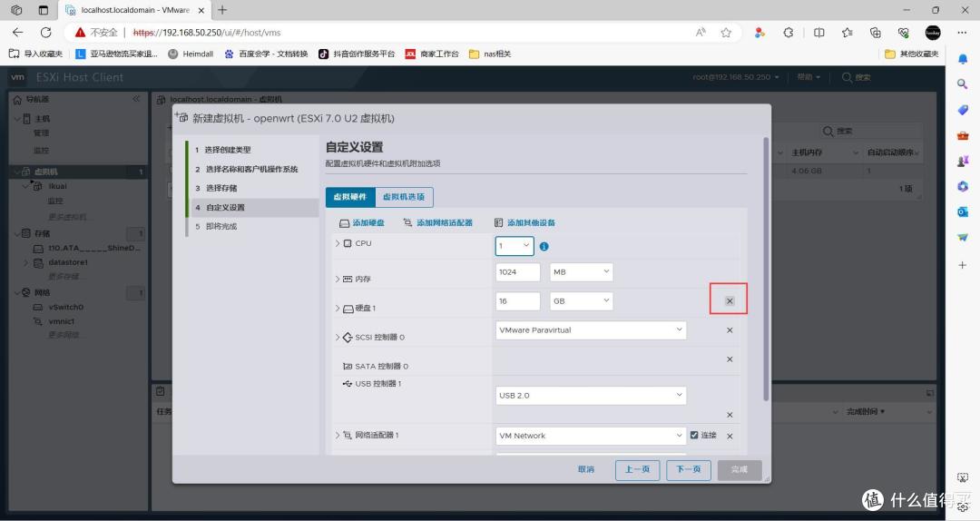Click the 添加其他设备 add other device option
Image resolution: width=980 pixels, height=521 pixels.
point(524,222)
